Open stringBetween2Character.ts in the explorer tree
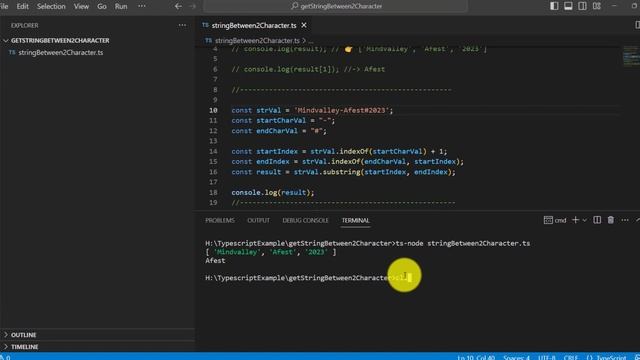Image resolution: width=640 pixels, height=360 pixels. pos(60,53)
